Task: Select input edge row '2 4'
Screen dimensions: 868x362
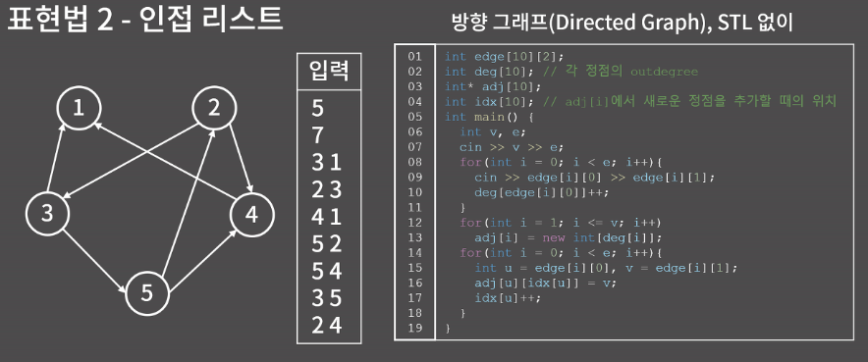Action: click(327, 325)
